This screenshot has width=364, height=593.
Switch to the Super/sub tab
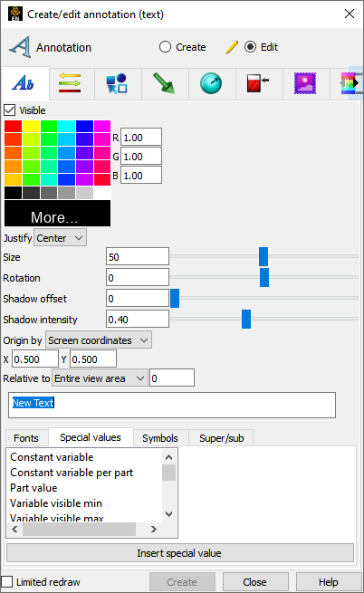221,438
